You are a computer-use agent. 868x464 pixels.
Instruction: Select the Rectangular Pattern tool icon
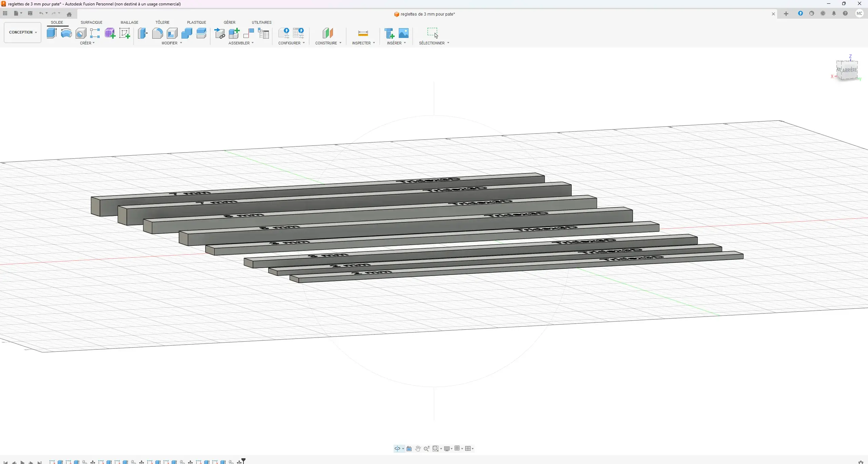(x=95, y=33)
